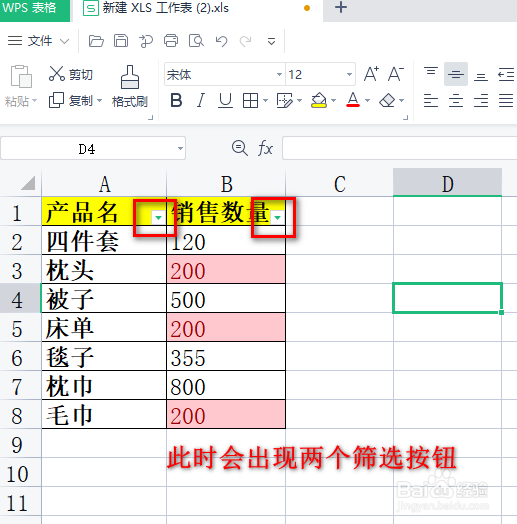
Task: Align text left horizontally
Action: pos(431,100)
